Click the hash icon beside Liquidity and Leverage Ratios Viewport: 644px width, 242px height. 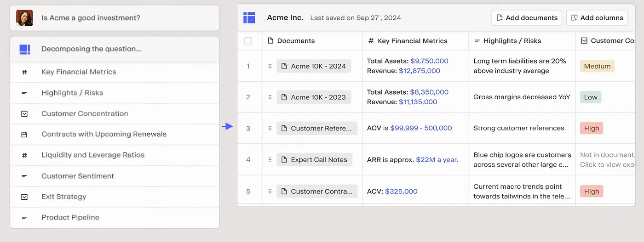pos(24,155)
